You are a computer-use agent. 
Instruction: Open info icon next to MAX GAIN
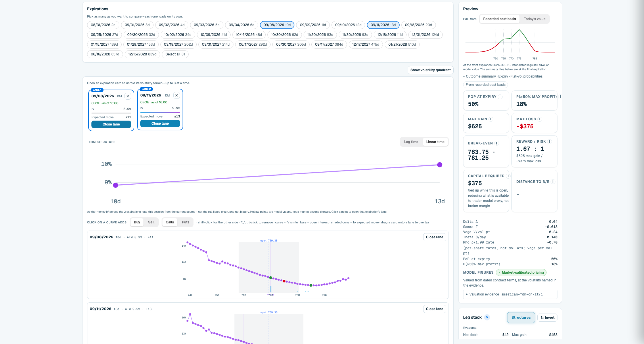pyautogui.click(x=491, y=119)
